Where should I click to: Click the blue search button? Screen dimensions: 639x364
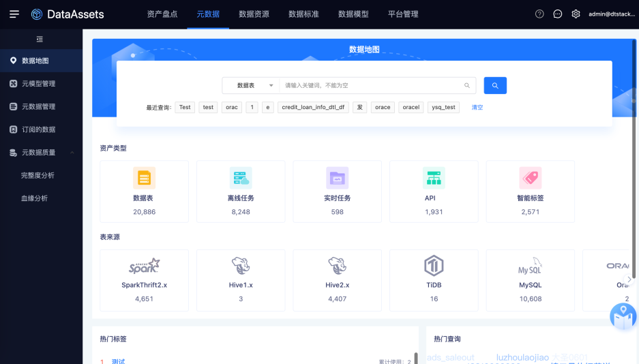tap(495, 85)
